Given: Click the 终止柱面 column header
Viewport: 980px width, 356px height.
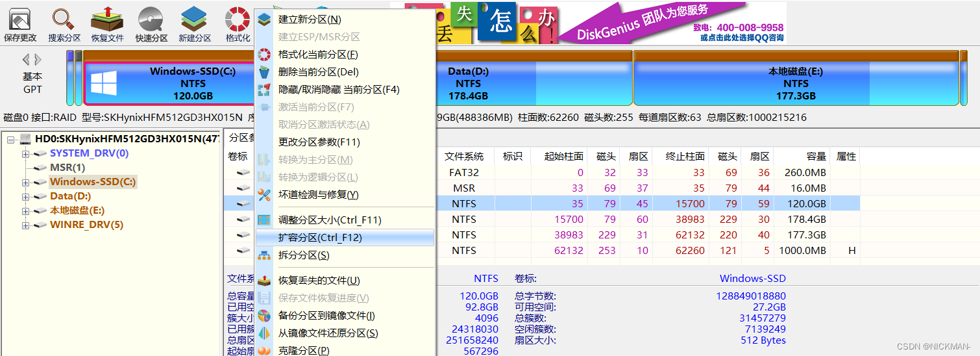Looking at the screenshot, I should pos(685,157).
